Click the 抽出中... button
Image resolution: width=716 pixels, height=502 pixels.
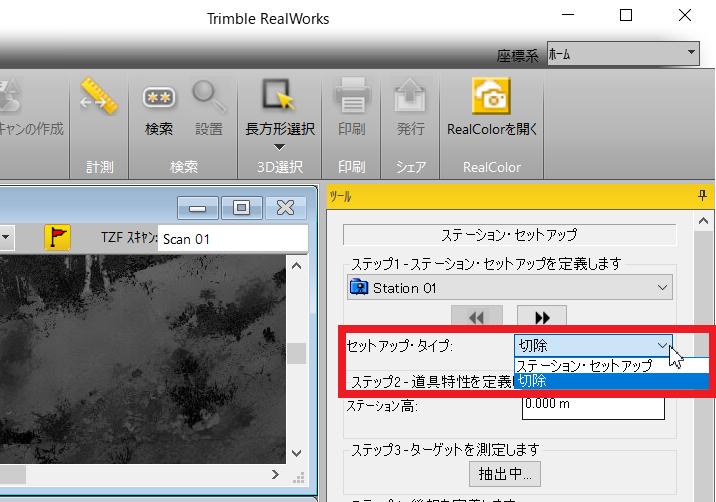[x=505, y=474]
